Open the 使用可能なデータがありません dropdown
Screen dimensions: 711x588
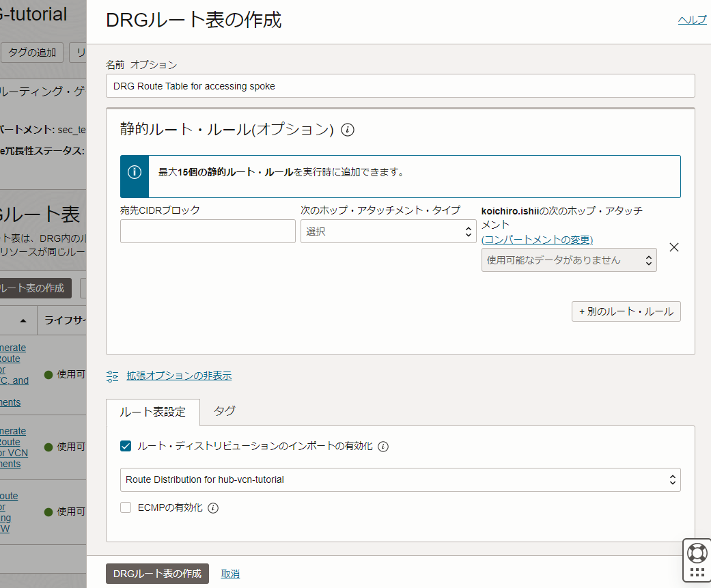point(569,260)
